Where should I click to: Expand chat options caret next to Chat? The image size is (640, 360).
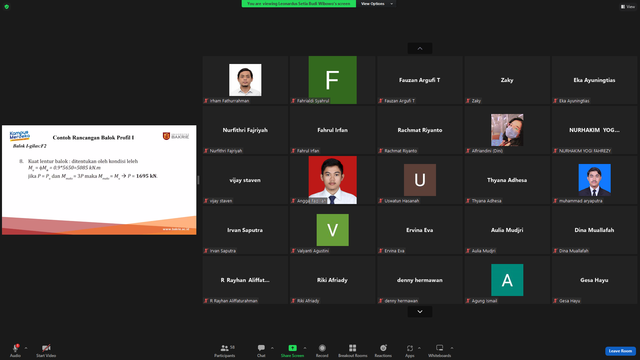(x=272, y=348)
